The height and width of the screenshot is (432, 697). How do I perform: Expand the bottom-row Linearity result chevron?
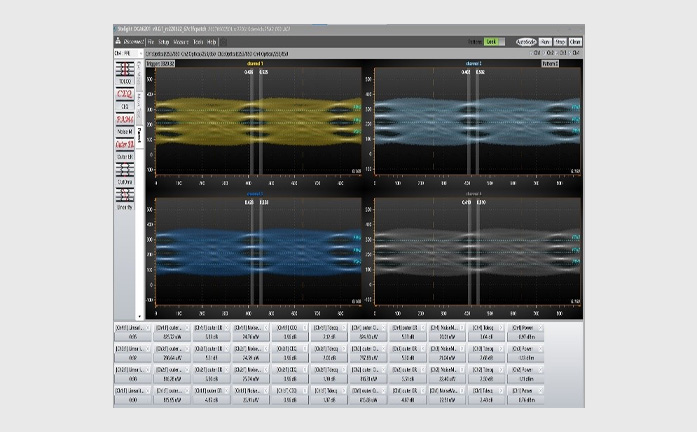pyautogui.click(x=147, y=391)
